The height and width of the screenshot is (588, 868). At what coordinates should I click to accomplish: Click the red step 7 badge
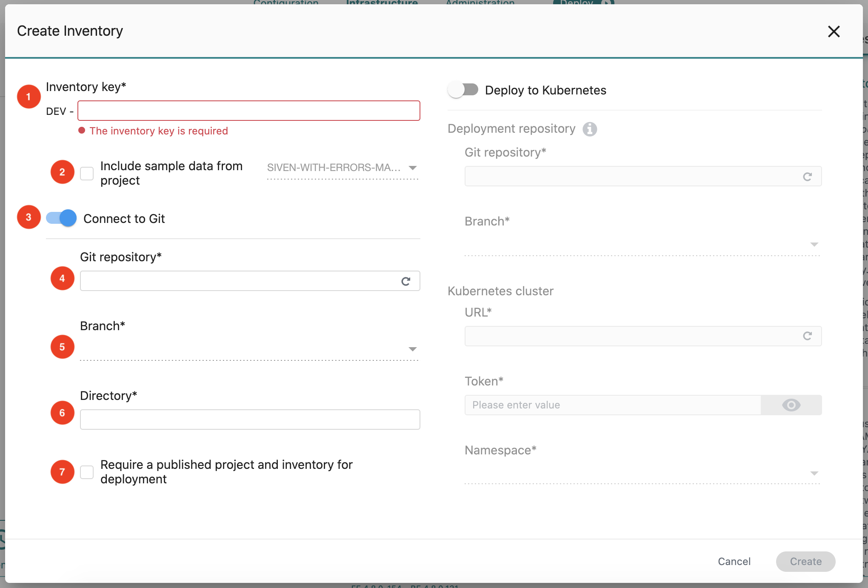click(62, 471)
